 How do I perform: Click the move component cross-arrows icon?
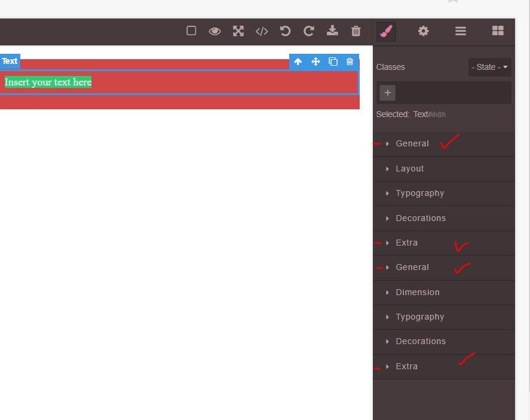(x=315, y=62)
